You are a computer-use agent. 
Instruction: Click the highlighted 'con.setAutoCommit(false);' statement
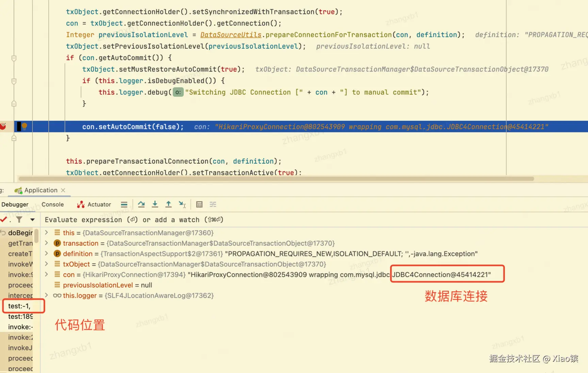click(x=133, y=127)
